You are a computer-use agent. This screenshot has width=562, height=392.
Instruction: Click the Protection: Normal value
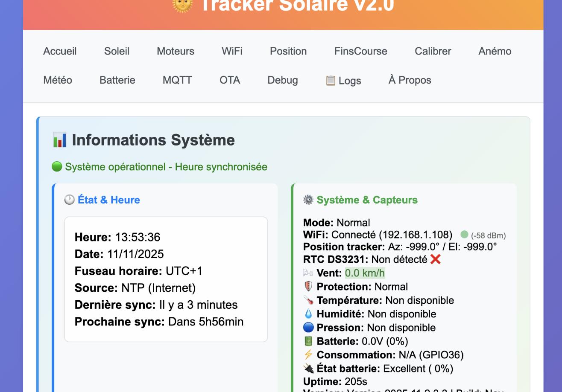(x=391, y=287)
